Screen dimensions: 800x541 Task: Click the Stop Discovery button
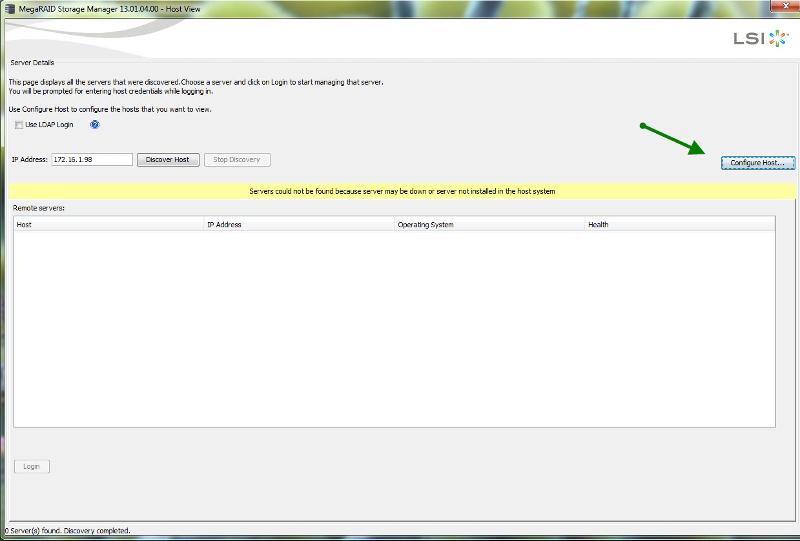(x=237, y=160)
